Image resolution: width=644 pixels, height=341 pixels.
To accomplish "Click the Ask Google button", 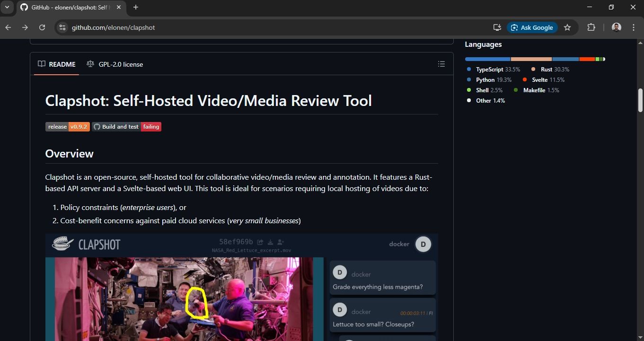I will coord(532,27).
